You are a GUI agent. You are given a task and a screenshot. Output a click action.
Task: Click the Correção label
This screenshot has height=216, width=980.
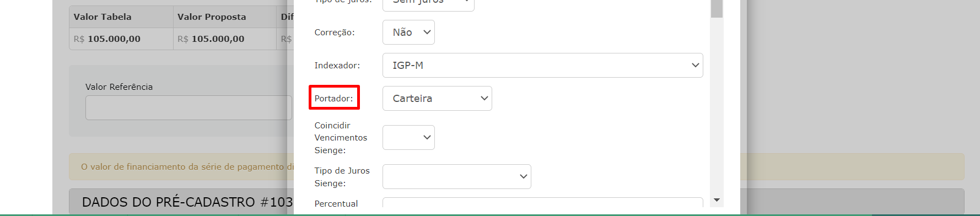coord(335,33)
